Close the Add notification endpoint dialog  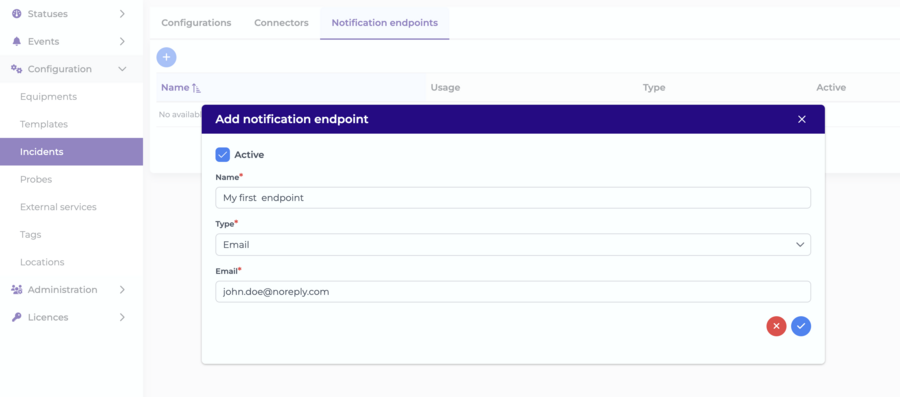pos(802,119)
